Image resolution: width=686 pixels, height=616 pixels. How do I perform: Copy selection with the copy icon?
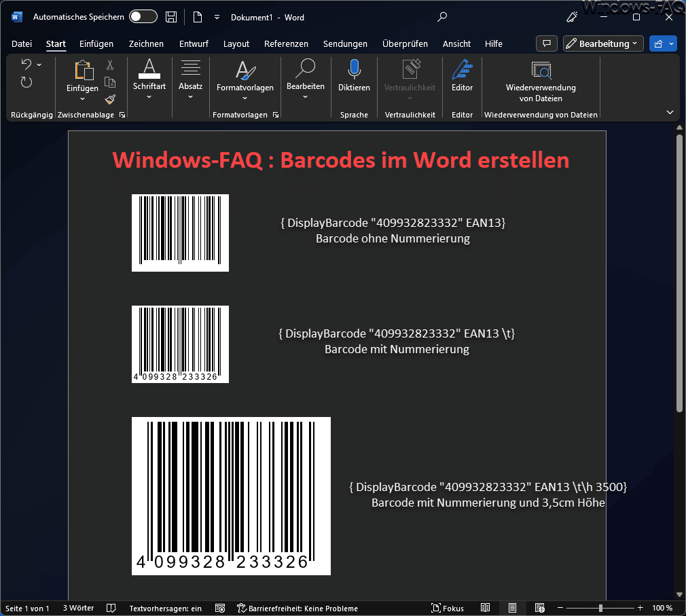(x=110, y=82)
